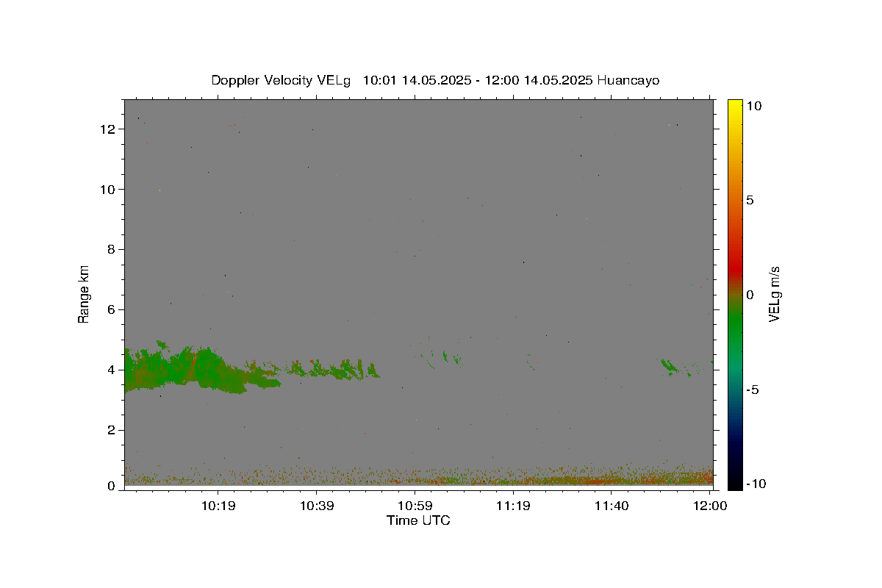Click the "VELg m/s" colorbar label

(x=773, y=294)
